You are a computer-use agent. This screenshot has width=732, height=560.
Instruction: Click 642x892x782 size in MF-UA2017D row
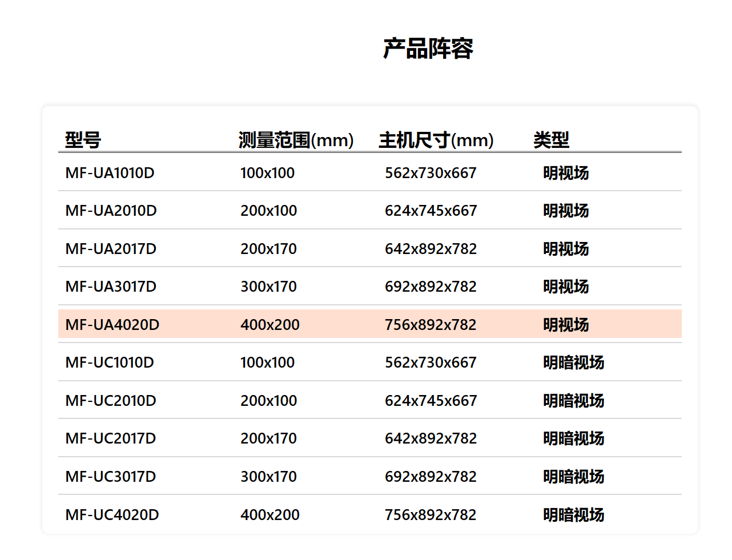[x=431, y=249]
